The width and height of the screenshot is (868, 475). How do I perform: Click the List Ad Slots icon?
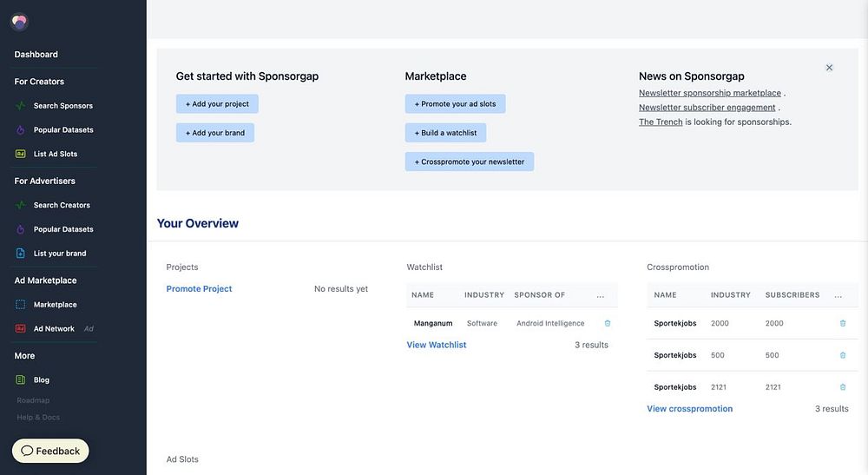tap(20, 154)
